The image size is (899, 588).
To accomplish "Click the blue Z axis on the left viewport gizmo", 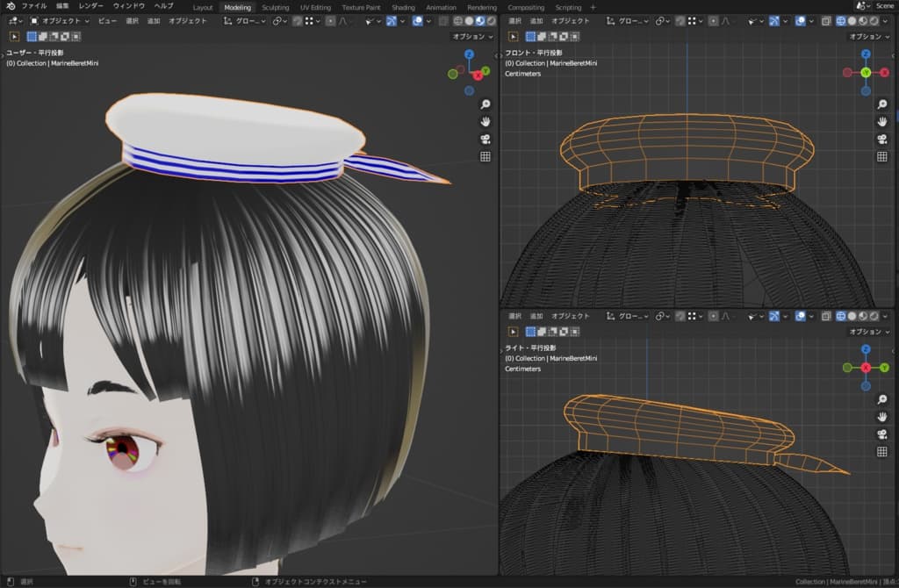I will point(470,54).
